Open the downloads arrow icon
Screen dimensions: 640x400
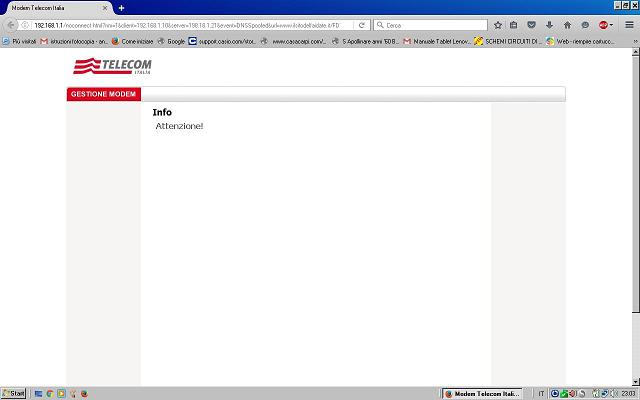point(549,25)
